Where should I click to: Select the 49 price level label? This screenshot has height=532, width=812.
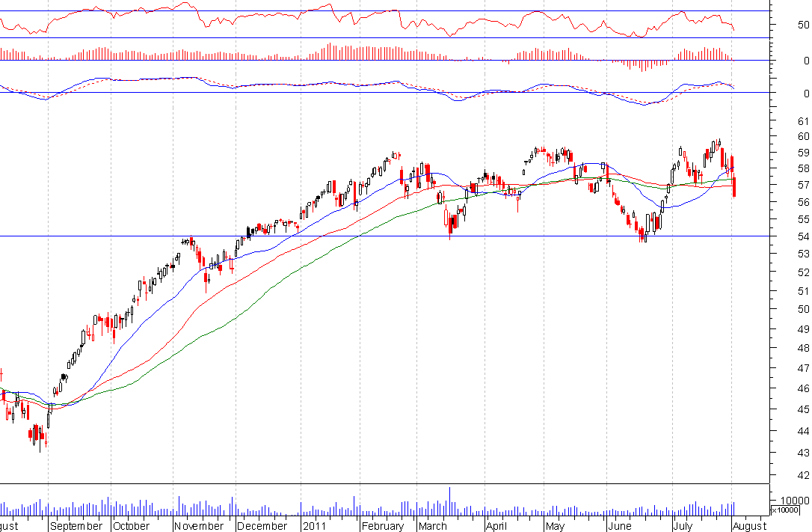coord(803,329)
